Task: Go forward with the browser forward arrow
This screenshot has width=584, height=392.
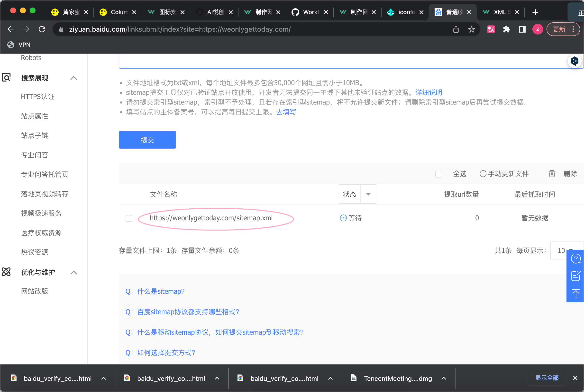Action: click(x=26, y=29)
